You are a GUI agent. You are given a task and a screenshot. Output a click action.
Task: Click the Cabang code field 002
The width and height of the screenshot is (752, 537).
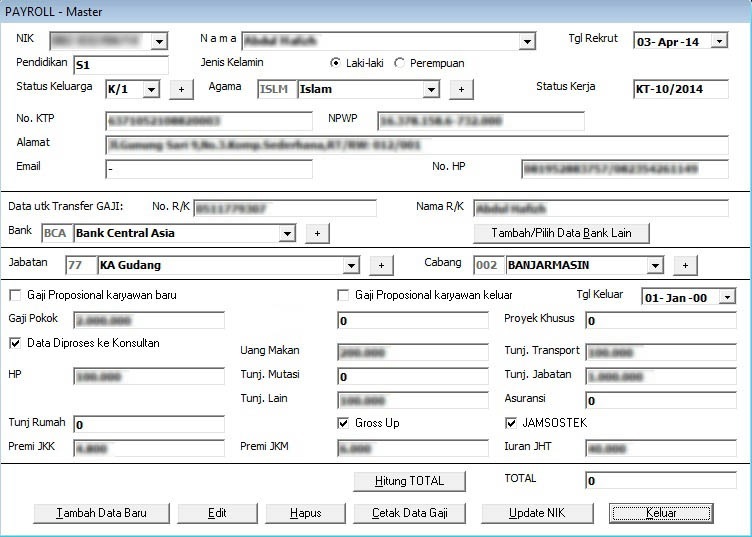coord(489,265)
